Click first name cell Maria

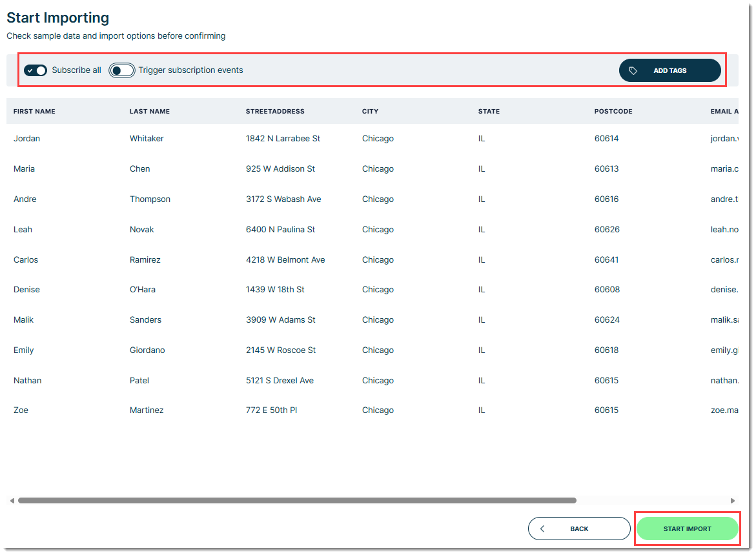[x=24, y=168]
